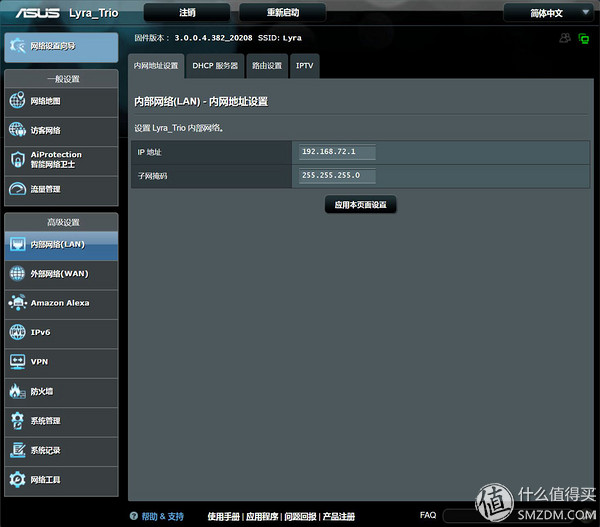Open 访客网络 menu item

61,131
